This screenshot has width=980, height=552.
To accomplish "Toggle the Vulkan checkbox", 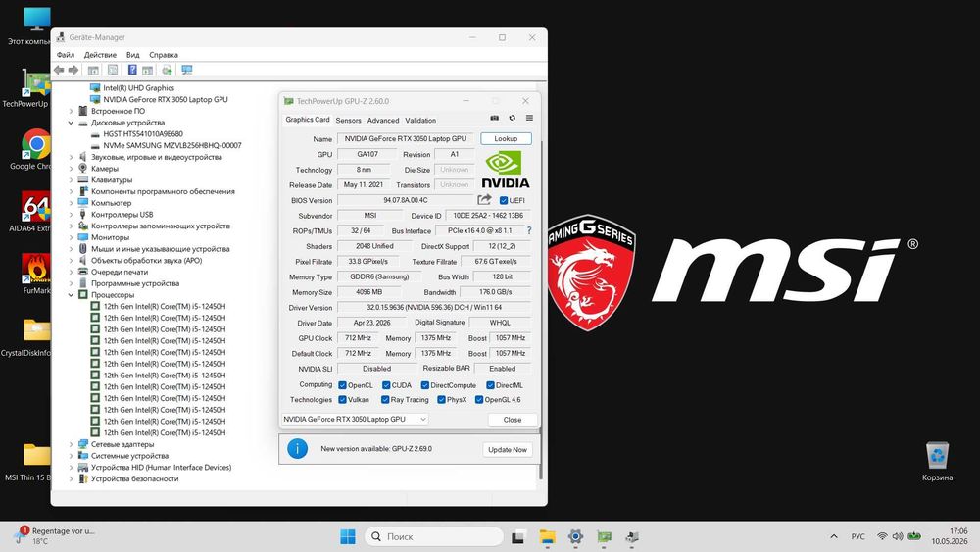I will 342,400.
